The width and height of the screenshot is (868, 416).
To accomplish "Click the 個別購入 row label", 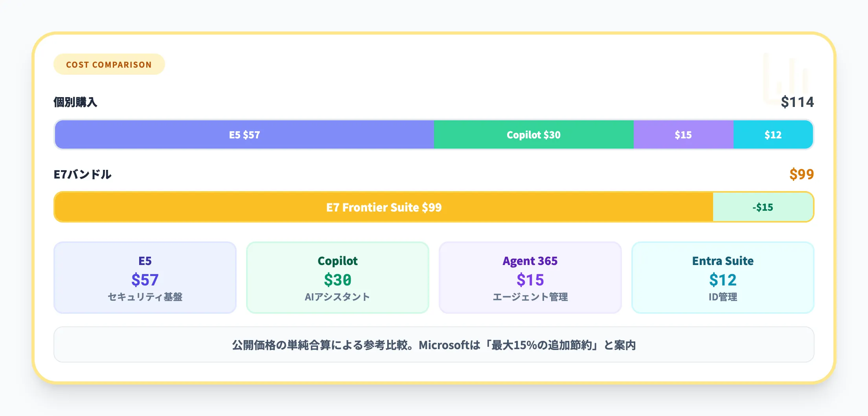I will (75, 102).
